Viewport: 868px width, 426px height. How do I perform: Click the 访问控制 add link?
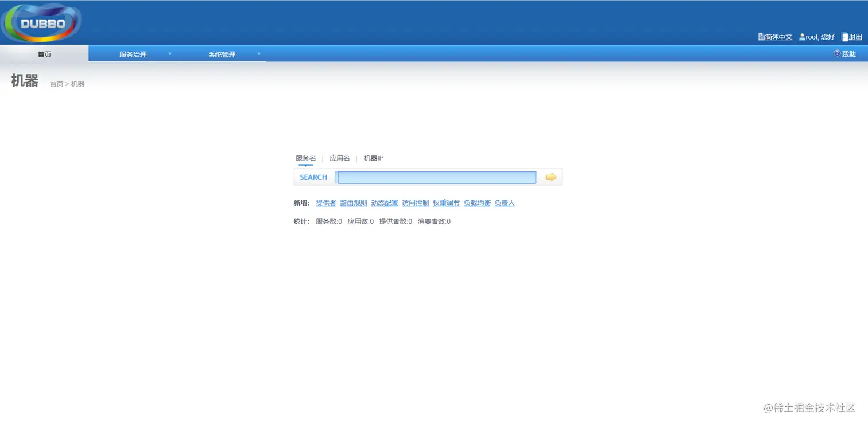coord(416,203)
